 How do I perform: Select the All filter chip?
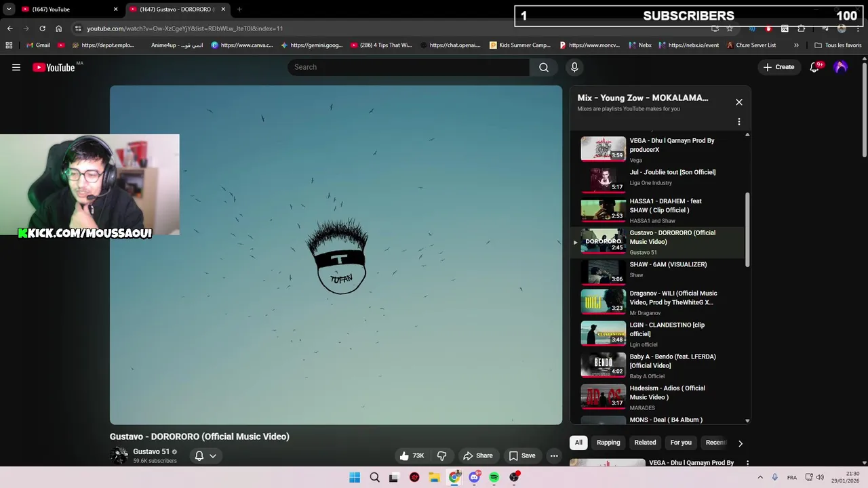(x=578, y=443)
